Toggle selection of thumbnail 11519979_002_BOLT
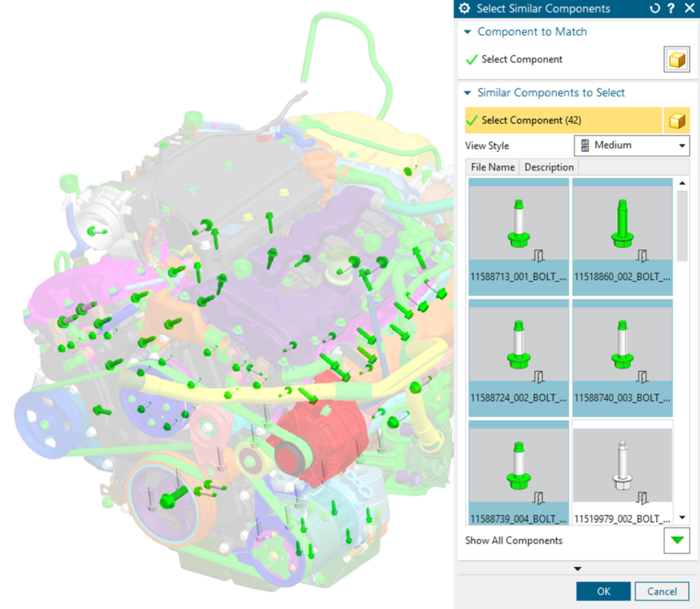 pos(622,467)
